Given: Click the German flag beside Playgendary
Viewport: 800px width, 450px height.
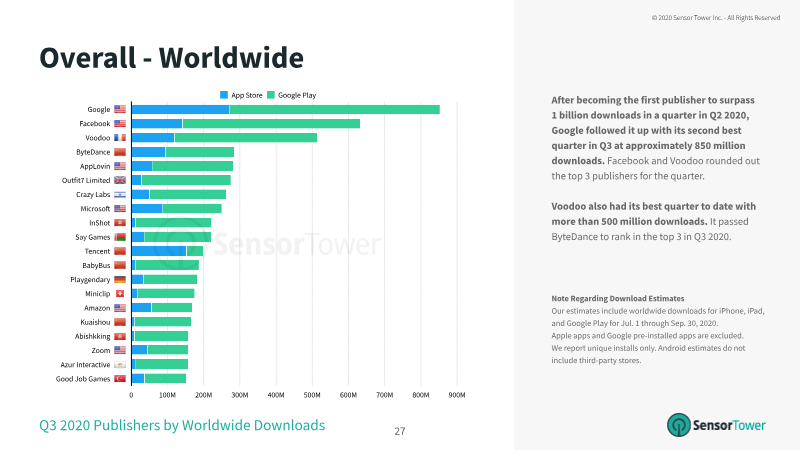Looking at the screenshot, I should pos(120,280).
